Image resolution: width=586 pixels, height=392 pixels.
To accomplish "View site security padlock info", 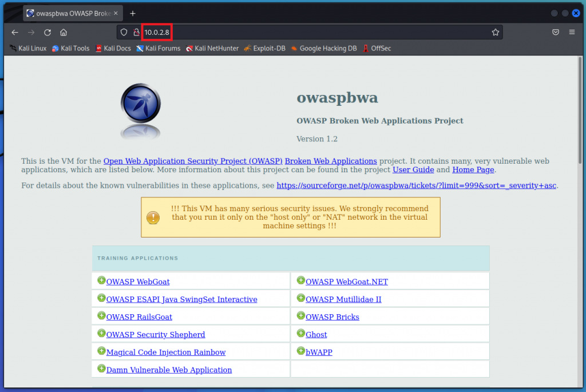I will click(136, 33).
